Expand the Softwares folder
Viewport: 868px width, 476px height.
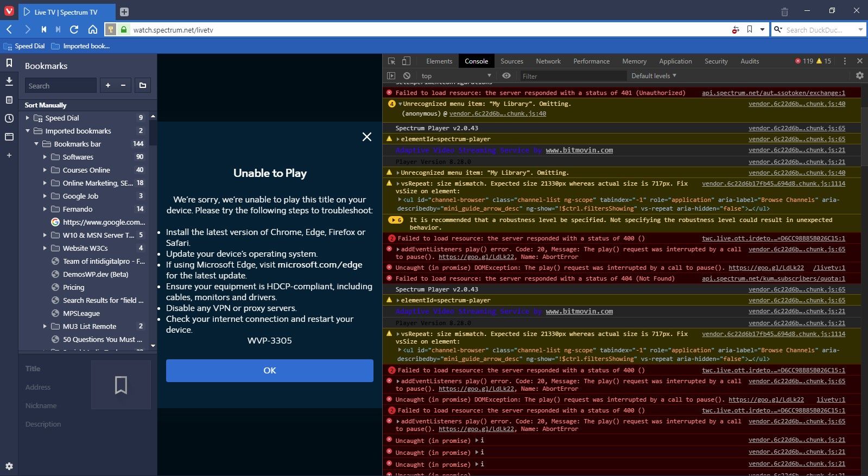click(x=45, y=157)
